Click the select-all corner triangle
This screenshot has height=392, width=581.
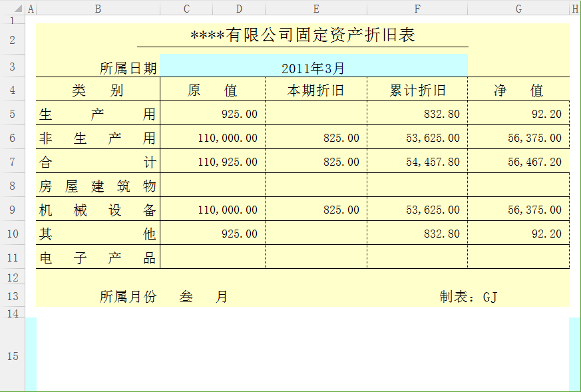pos(13,8)
